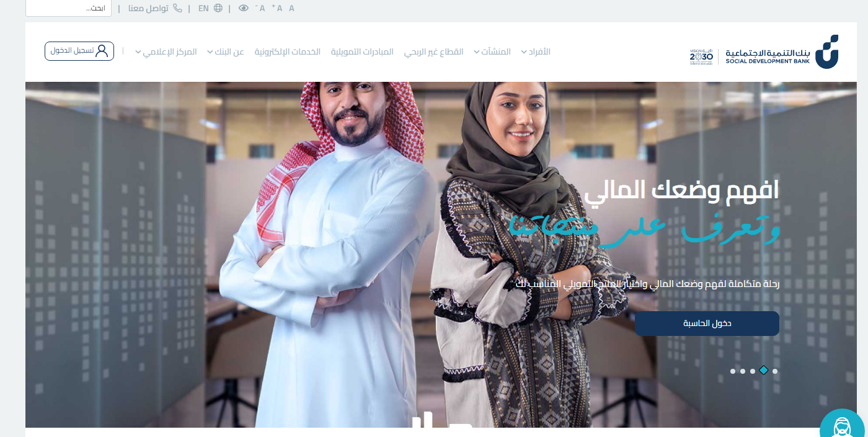868x437 pixels.
Task: Open the الخدمات الإلكترونية menu item
Action: pyautogui.click(x=288, y=51)
